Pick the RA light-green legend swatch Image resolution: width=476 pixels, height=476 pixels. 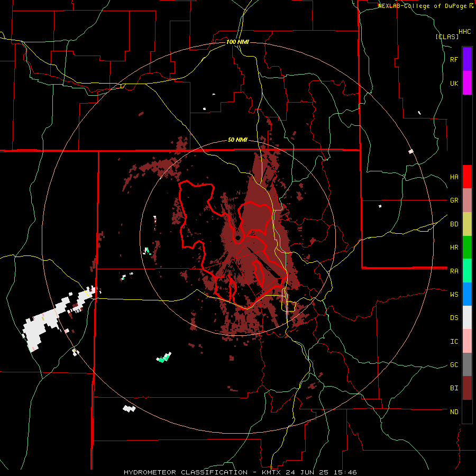tap(467, 271)
